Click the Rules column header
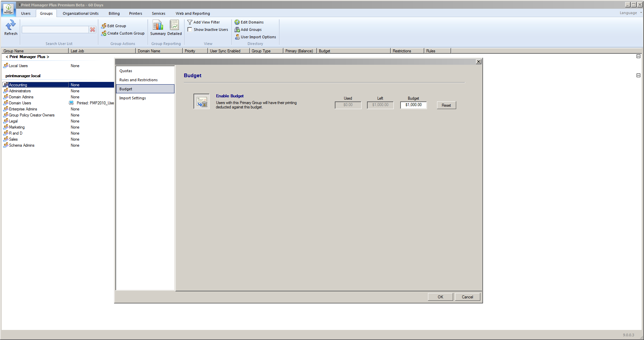The height and width of the screenshot is (340, 644). (437, 51)
